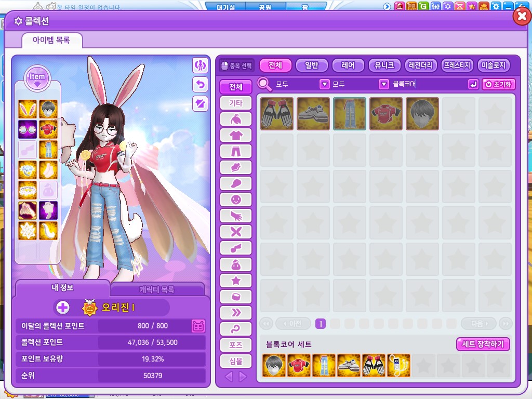Go to next category page arrow
This screenshot has width=532, height=399.
[243, 377]
